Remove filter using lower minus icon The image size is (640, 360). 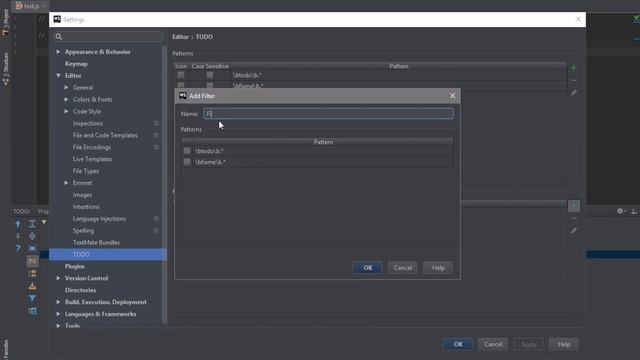pos(573,219)
